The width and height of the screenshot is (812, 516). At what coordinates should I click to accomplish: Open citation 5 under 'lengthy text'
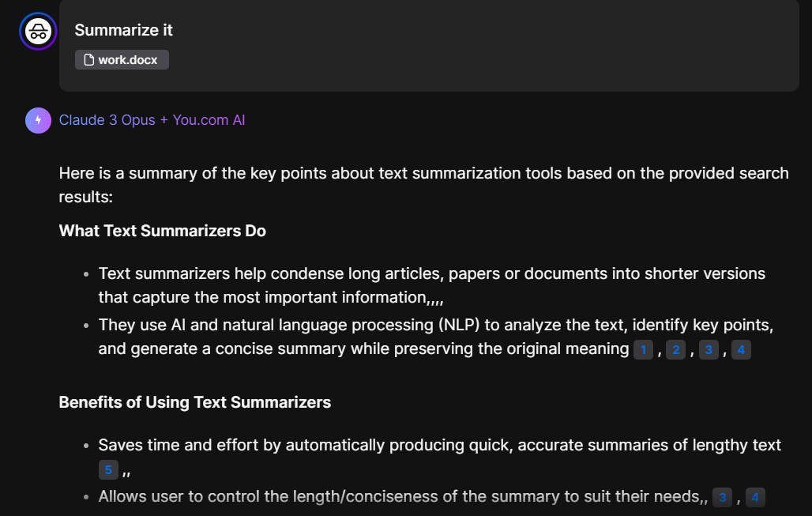[108, 470]
